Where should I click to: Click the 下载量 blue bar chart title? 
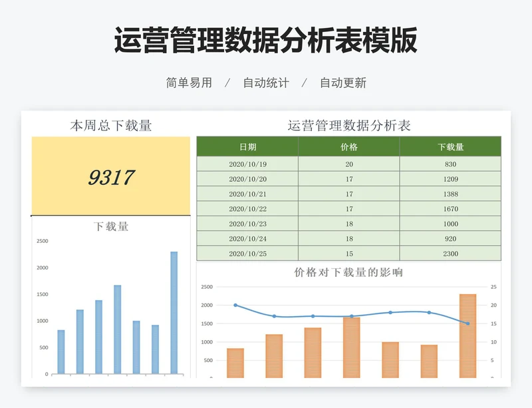(111, 226)
